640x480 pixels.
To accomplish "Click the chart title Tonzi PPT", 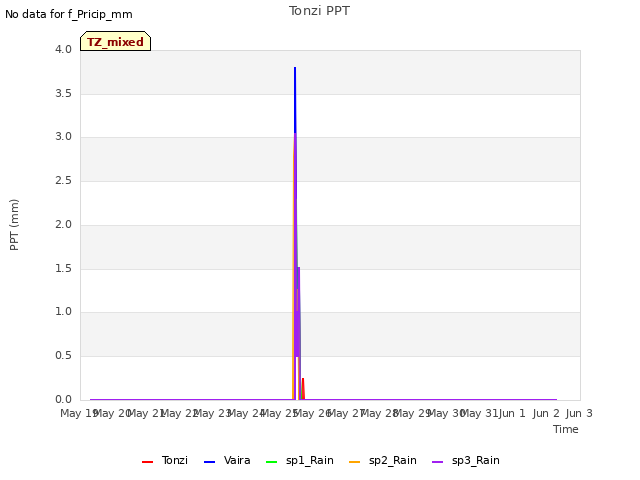I will coord(319,11).
